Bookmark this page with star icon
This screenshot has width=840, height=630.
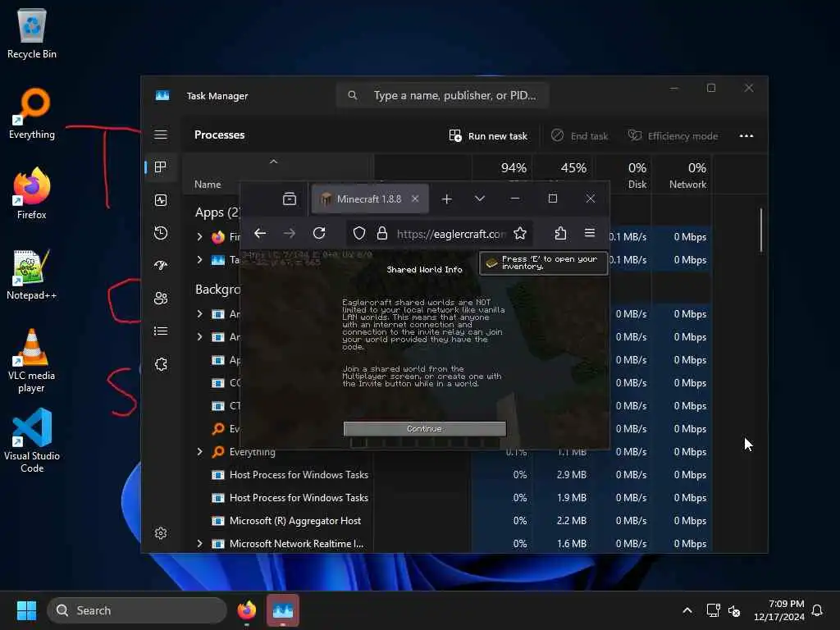(519, 233)
